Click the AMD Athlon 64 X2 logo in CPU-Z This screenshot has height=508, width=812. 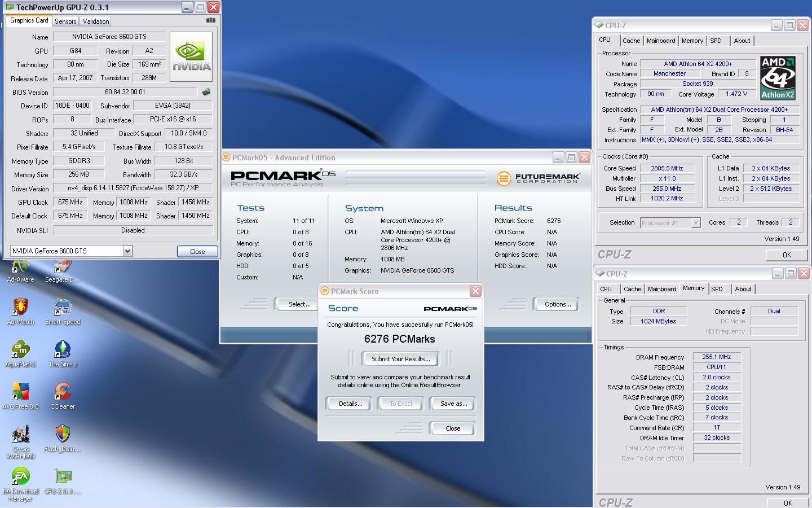[x=778, y=78]
